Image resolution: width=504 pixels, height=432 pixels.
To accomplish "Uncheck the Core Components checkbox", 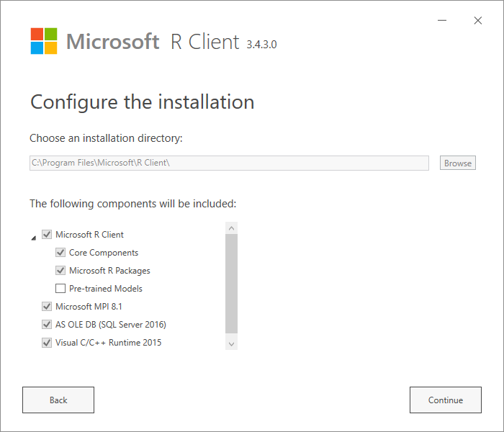I will [61, 253].
